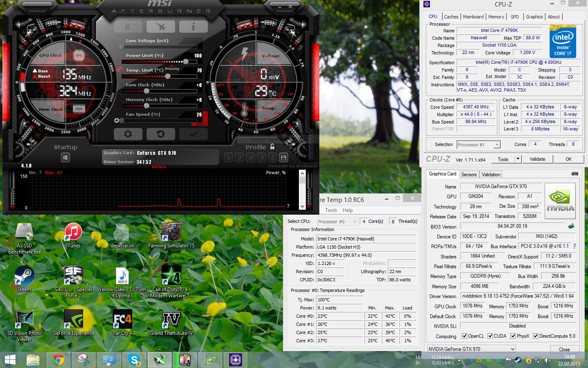Click the Tools button in CPU-Z

click(503, 159)
